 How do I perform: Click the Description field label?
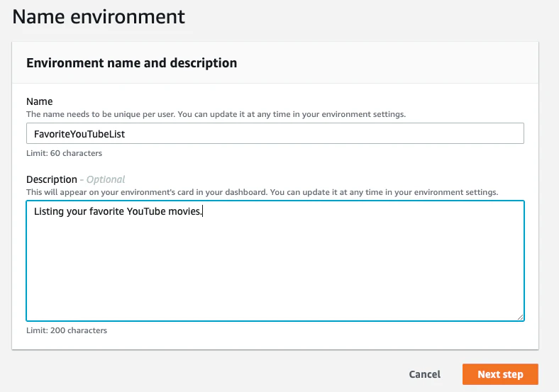pos(52,179)
